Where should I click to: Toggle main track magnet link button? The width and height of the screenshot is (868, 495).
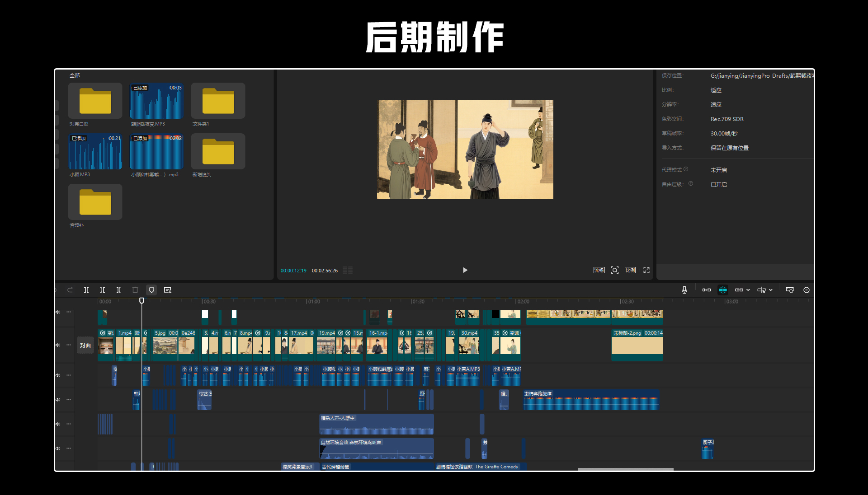(706, 290)
